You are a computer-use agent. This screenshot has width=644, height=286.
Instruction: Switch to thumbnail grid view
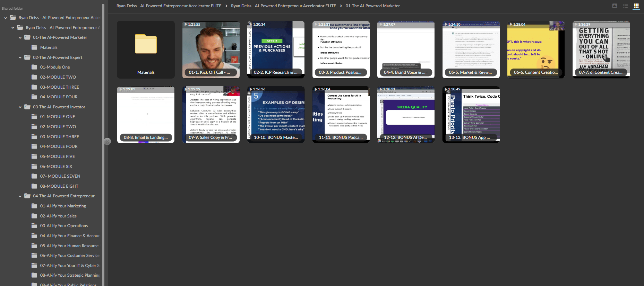(x=636, y=6)
